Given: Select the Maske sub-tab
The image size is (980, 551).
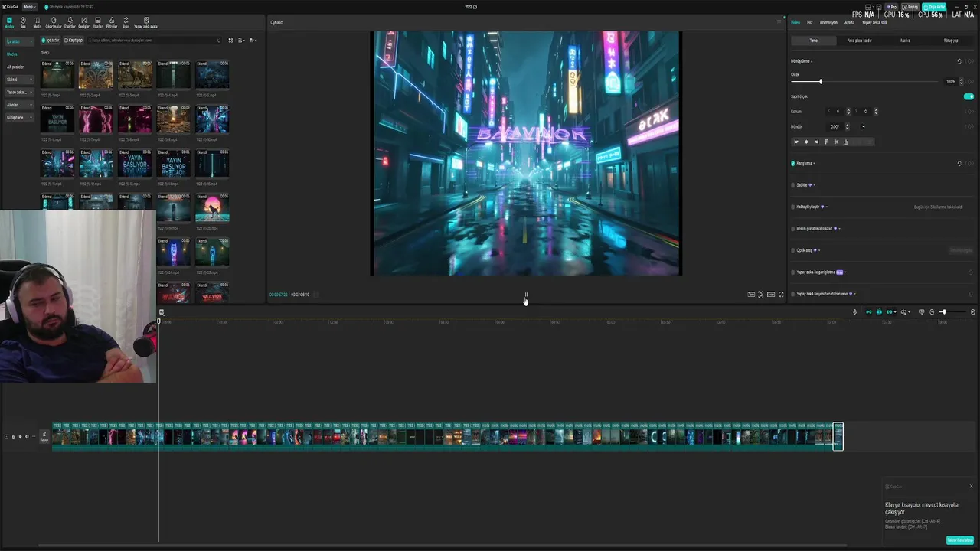Looking at the screenshot, I should pos(905,41).
